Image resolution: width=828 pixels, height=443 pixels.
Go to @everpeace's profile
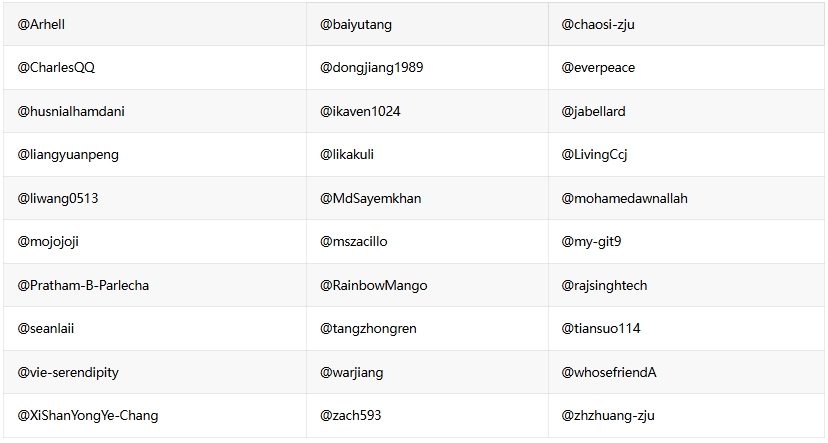[598, 68]
